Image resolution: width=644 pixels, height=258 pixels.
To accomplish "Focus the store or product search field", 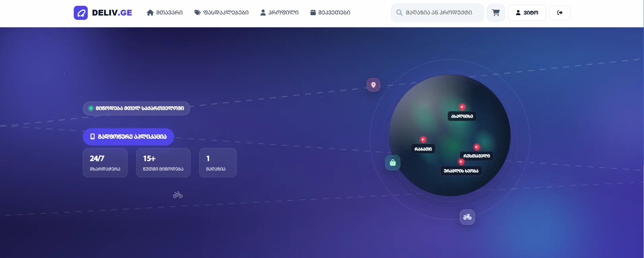I will [x=437, y=13].
